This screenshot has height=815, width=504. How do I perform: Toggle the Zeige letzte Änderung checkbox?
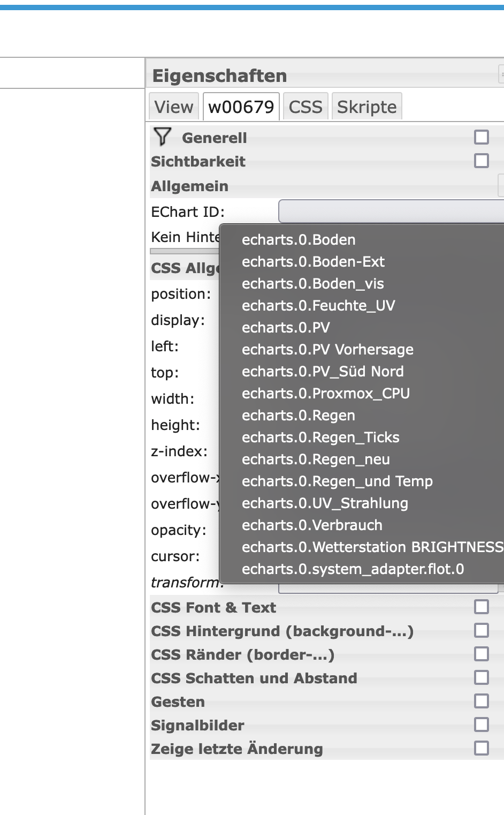482,748
